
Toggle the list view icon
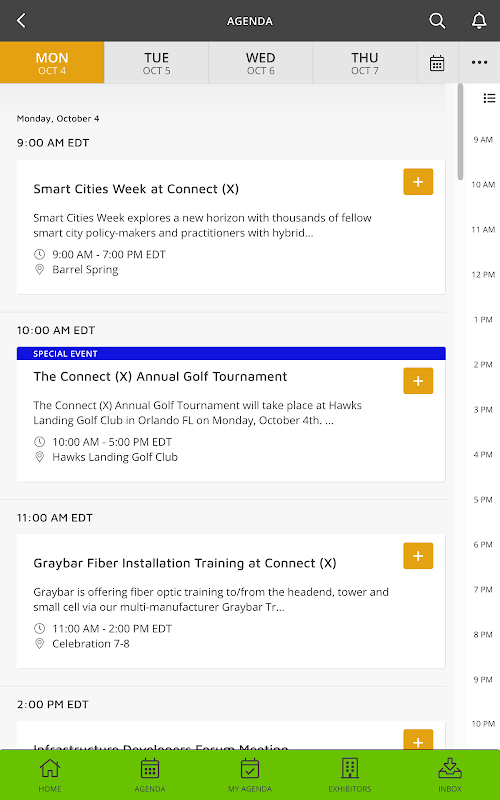tap(489, 98)
